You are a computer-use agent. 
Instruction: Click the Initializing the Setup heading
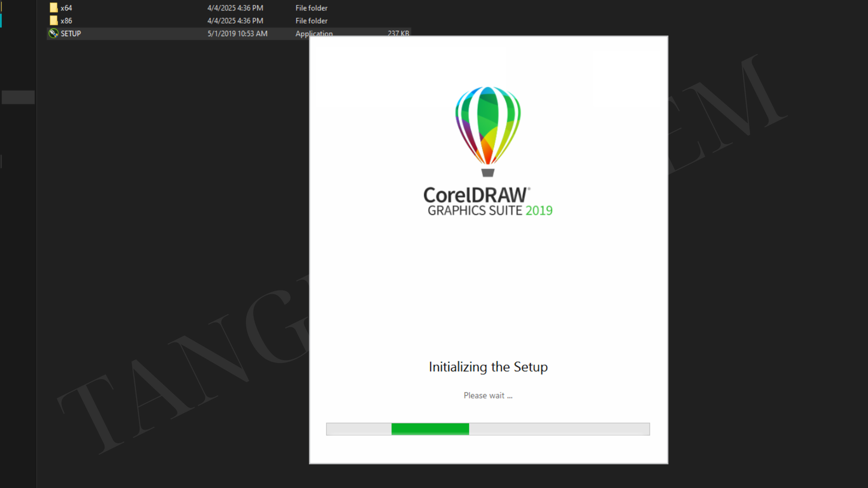click(x=488, y=366)
